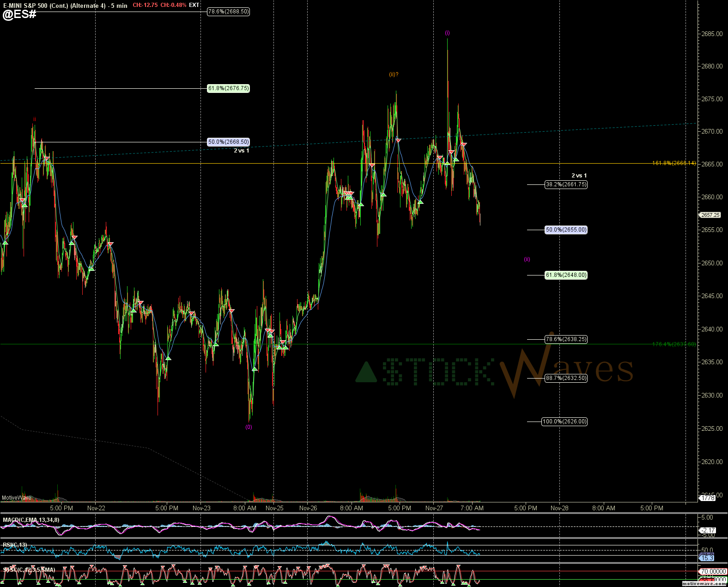The image size is (728, 587).
Task: Select the 78.6%(2688.50) Fibonacci label
Action: tap(228, 12)
